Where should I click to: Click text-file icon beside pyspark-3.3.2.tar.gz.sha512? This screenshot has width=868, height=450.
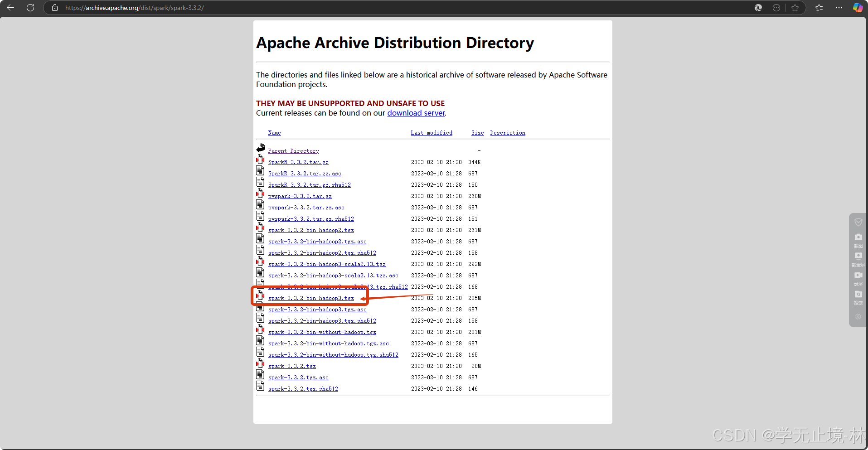260,216
